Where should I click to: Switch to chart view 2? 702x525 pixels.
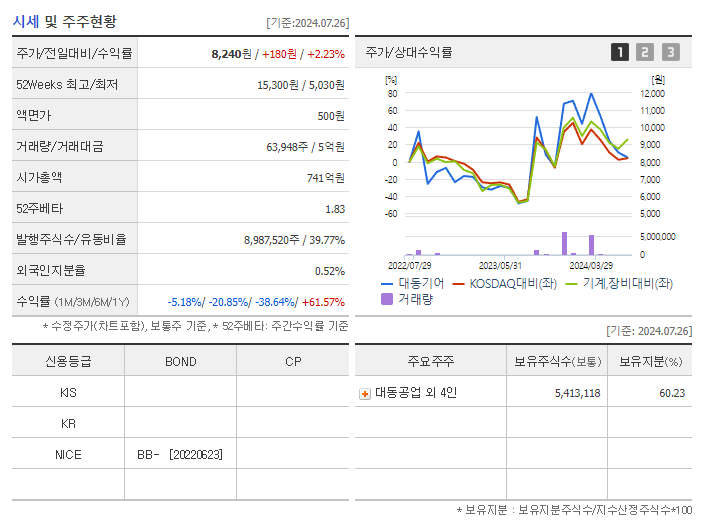645,52
